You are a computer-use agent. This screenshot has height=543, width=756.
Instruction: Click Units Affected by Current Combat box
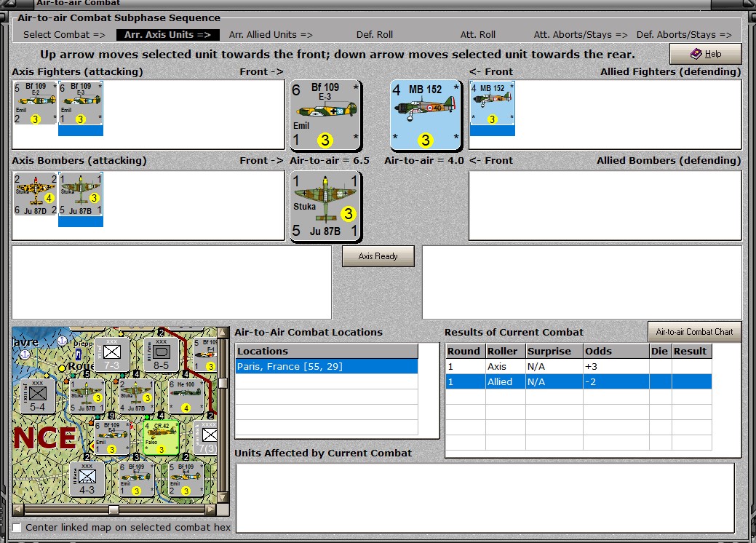click(485, 498)
